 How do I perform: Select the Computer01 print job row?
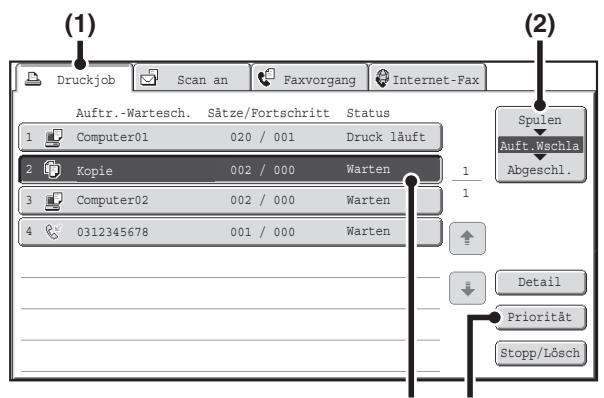(230, 137)
